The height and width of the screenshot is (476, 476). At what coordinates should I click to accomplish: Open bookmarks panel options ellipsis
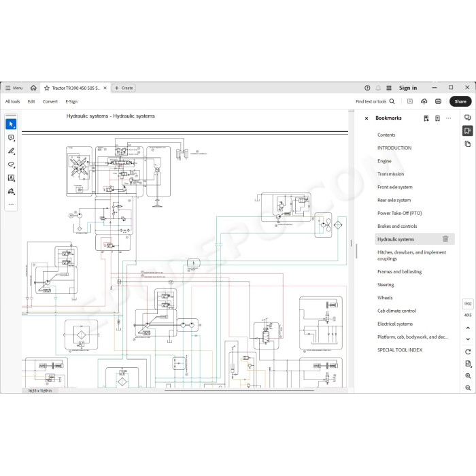(x=448, y=118)
